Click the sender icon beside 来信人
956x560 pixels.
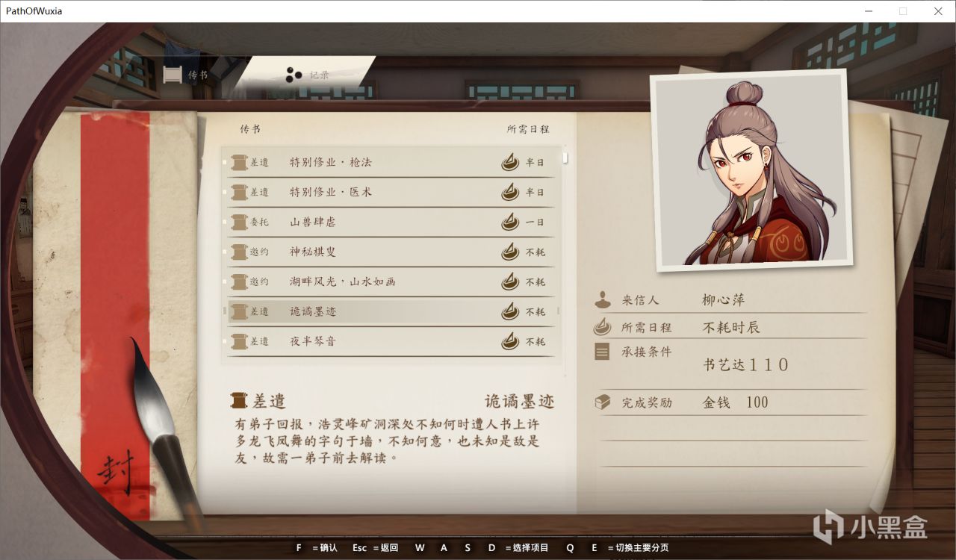(x=602, y=299)
